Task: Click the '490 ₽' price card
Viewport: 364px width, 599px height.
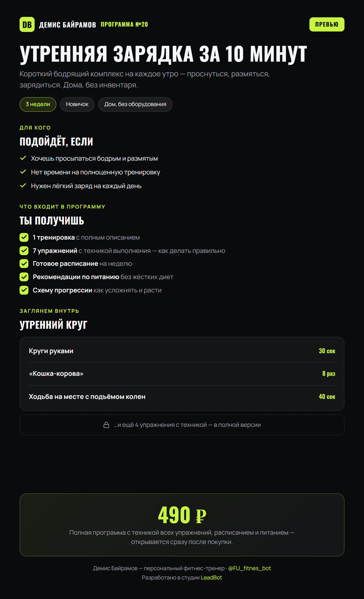Action: tap(182, 525)
